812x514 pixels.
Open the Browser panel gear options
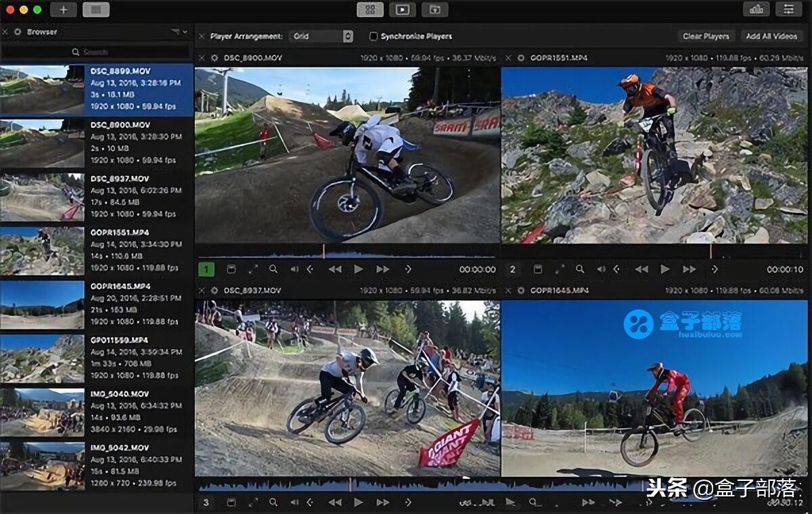tap(18, 32)
